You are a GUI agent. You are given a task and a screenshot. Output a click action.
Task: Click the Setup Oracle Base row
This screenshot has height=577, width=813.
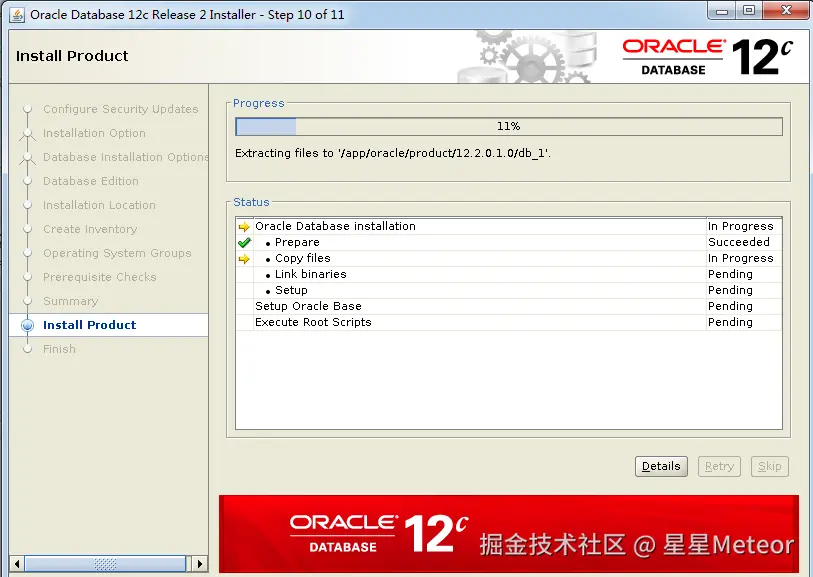click(x=509, y=306)
